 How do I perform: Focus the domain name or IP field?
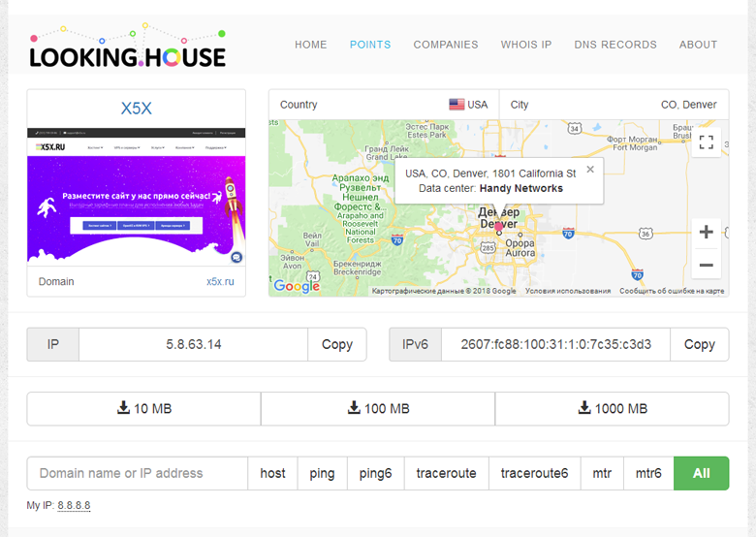click(138, 473)
